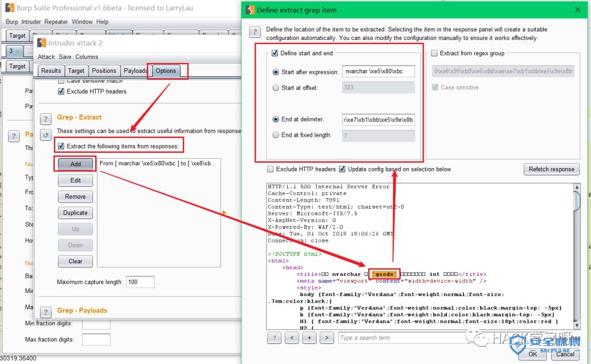This screenshot has width=591, height=364.
Task: Open help in Define extract grep item dialog header
Action: [x=255, y=32]
